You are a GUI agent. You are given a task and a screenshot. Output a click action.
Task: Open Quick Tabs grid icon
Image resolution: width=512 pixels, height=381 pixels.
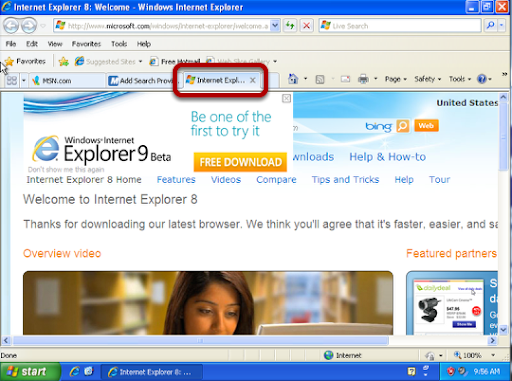[x=12, y=80]
